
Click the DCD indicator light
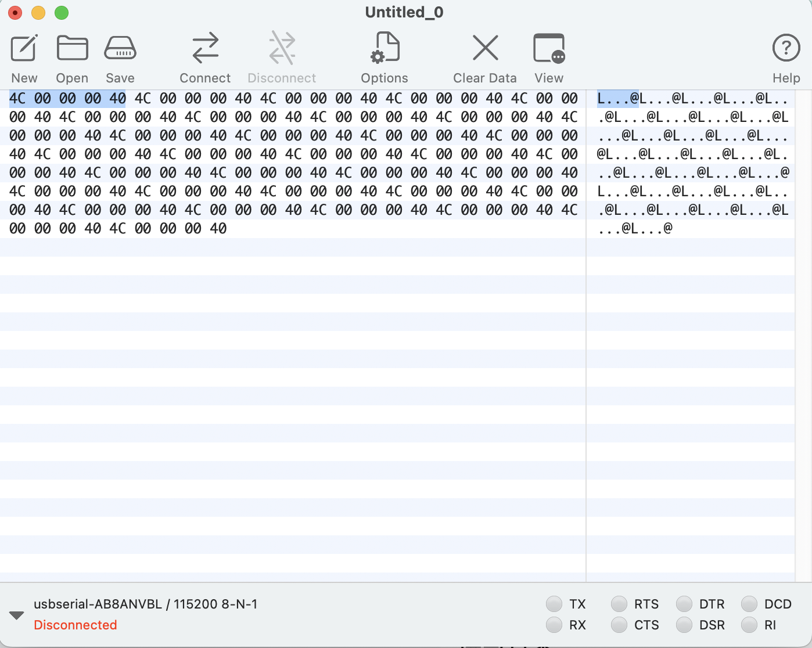[x=749, y=604]
